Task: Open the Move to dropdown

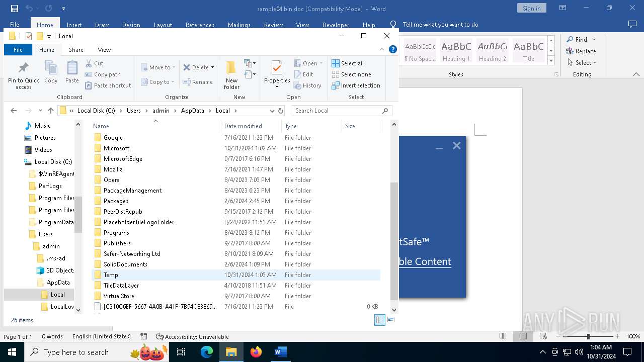Action: click(x=158, y=67)
